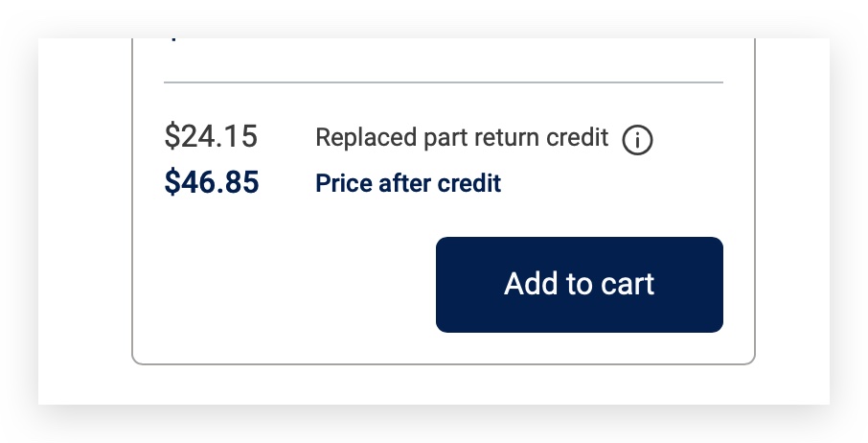Image resolution: width=868 pixels, height=443 pixels.
Task: Click the word Price in the bold label
Action: tap(344, 183)
